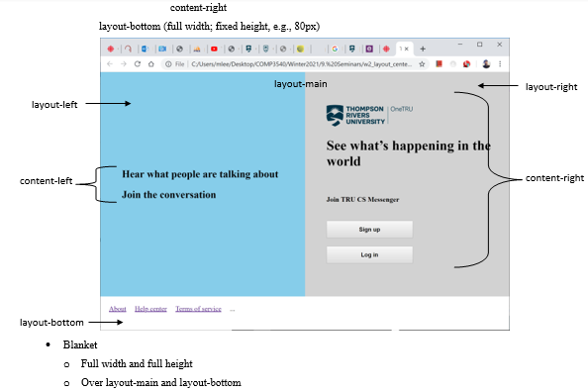Close the active browser tab
The width and height of the screenshot is (588, 392).
(x=407, y=49)
